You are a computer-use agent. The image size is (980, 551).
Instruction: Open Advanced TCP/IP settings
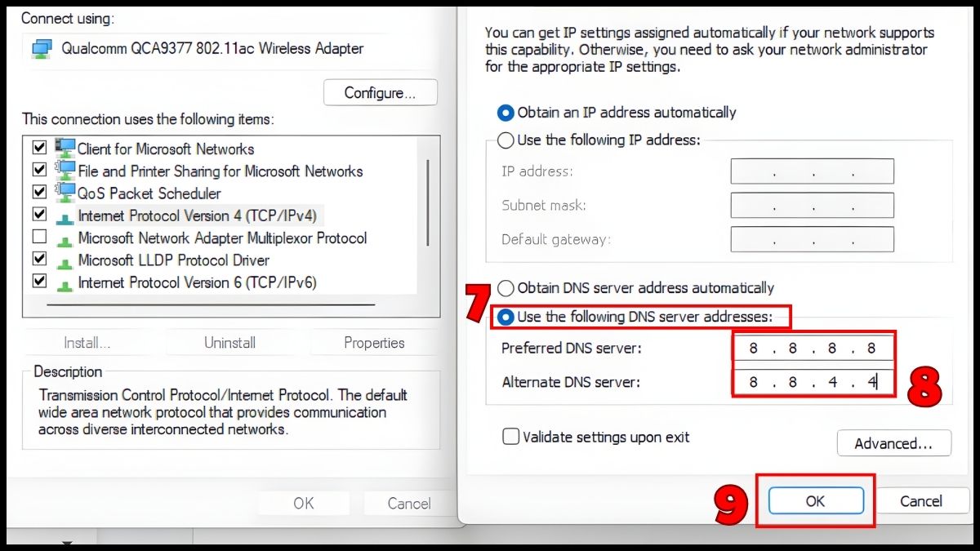[894, 443]
